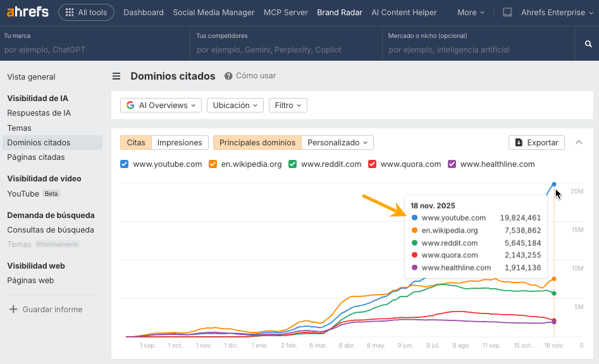Click the hamburger menu beside Dominios citados
Screen dimensions: 599x364
click(116, 76)
